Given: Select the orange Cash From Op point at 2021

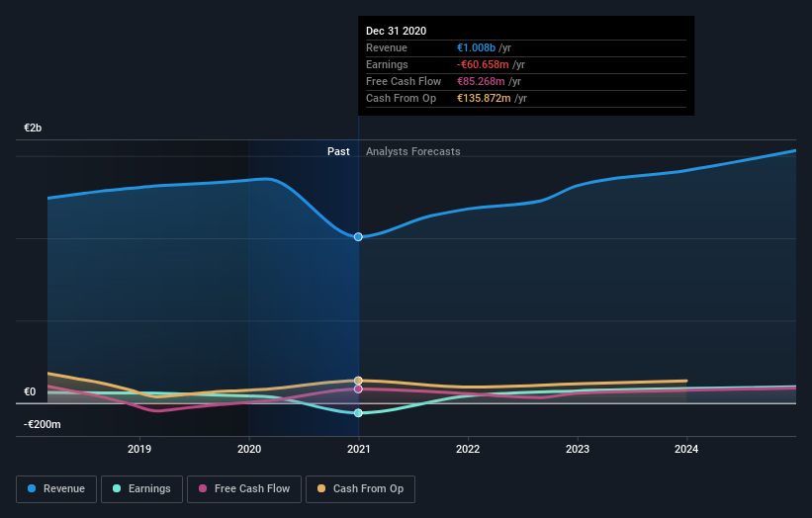Looking at the screenshot, I should tap(358, 381).
